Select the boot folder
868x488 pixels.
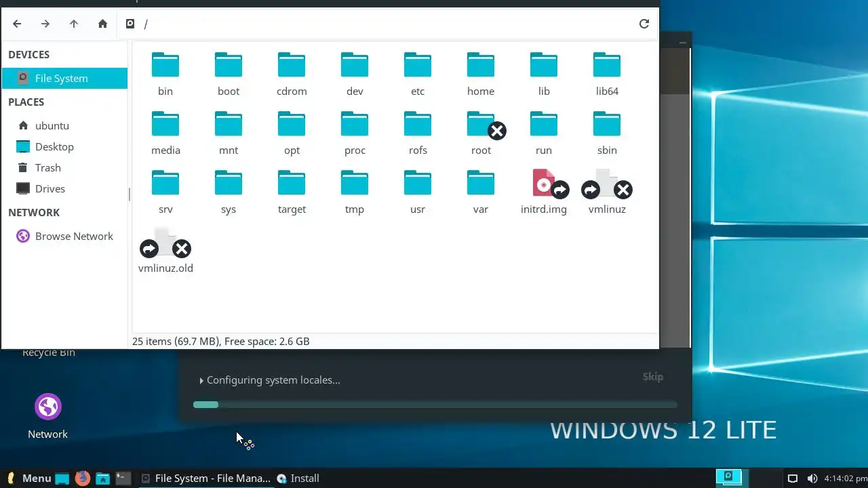pyautogui.click(x=229, y=75)
